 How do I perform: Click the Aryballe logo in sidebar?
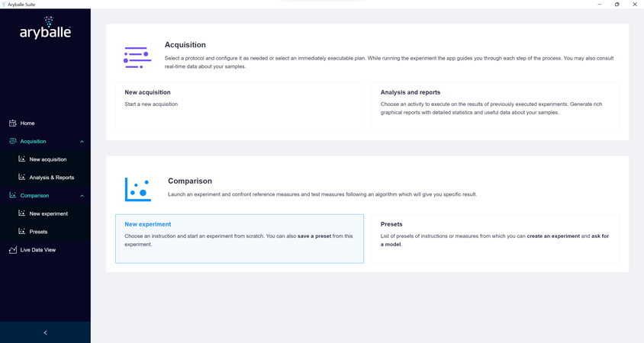(x=46, y=28)
